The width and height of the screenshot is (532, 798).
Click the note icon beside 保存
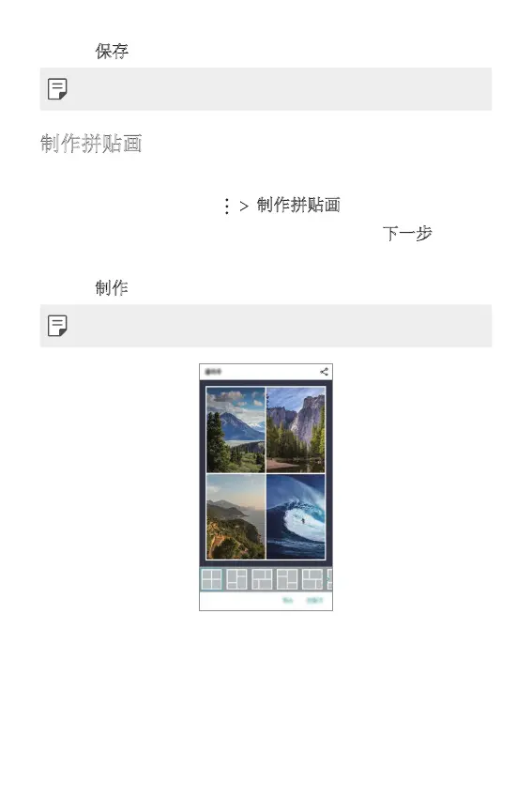pyautogui.click(x=57, y=89)
